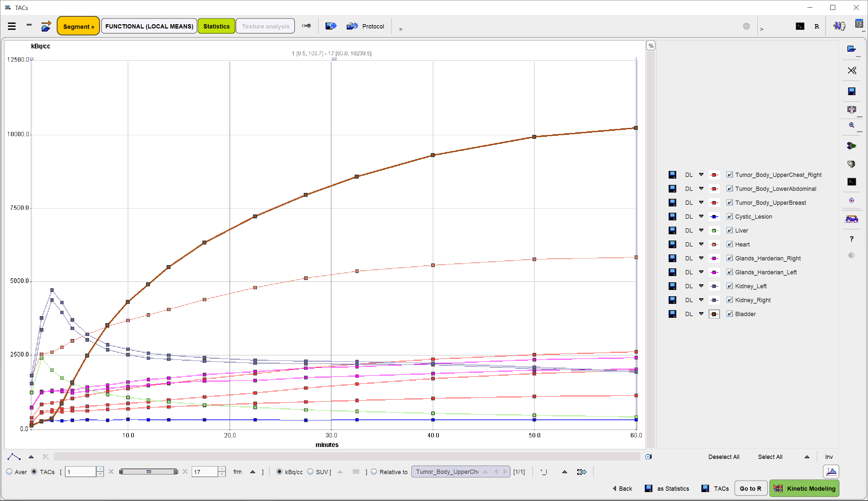Click the Bladder curve color swatch

[714, 314]
